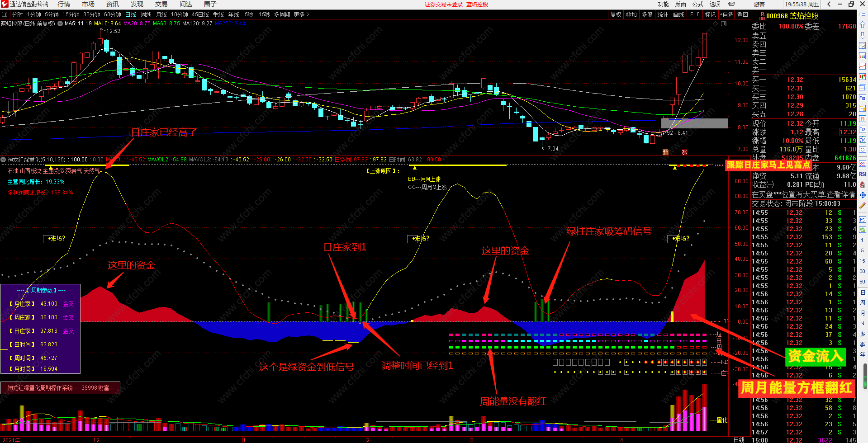Click the four-way move arrows icon
Screen dimensions: 868x443
[863, 195]
